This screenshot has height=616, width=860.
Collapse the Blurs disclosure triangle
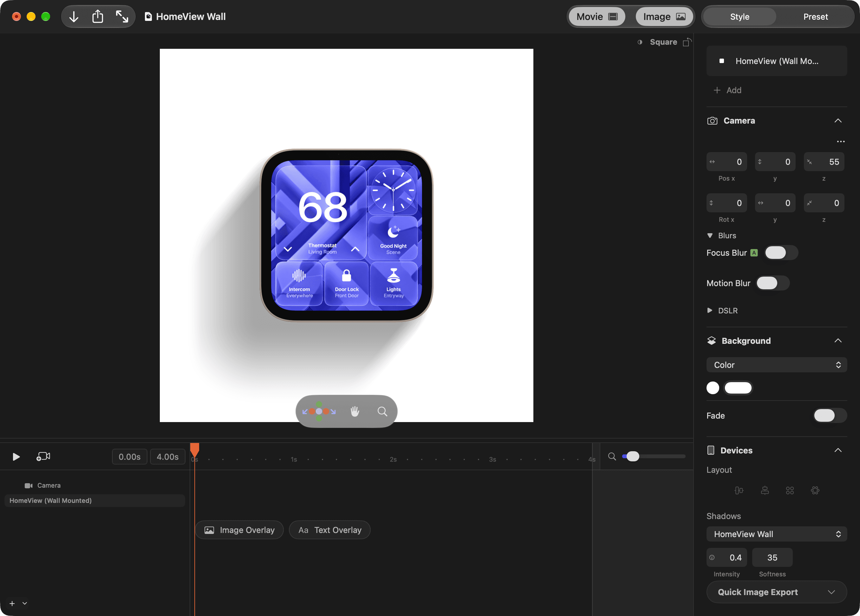tap(710, 236)
